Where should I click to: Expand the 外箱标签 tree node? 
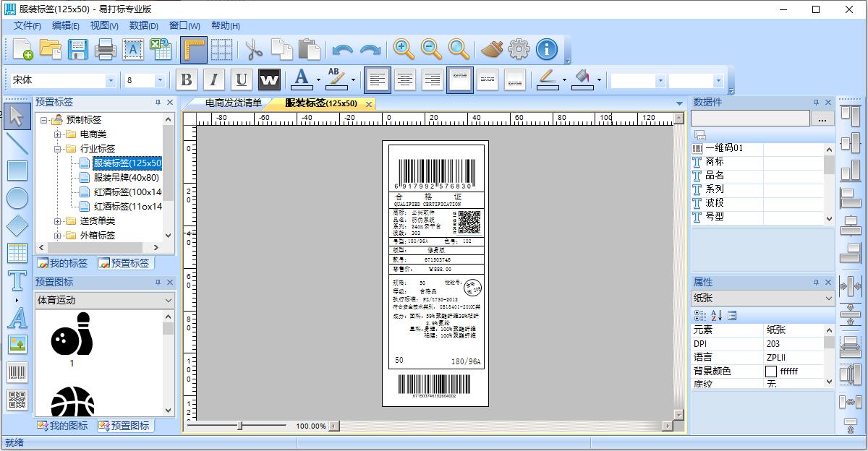58,236
